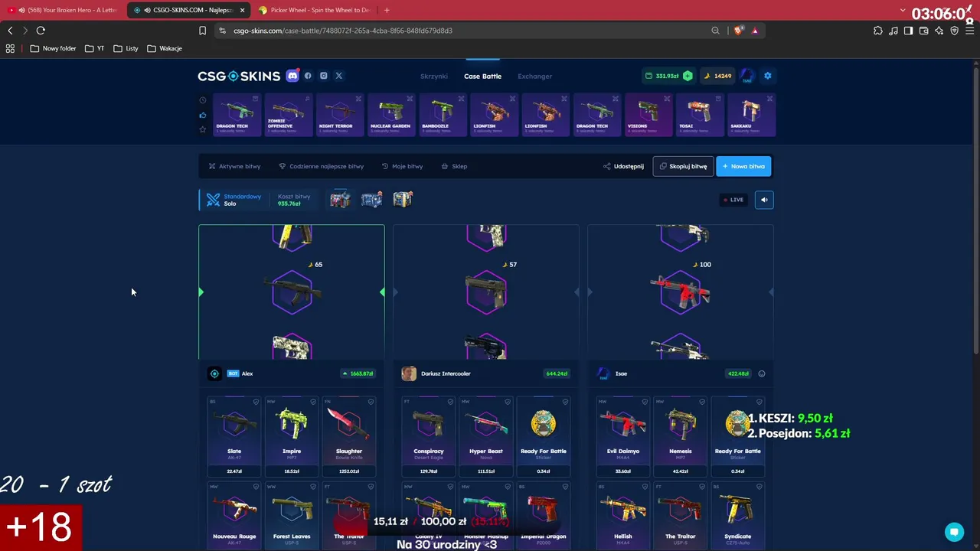Open the browser extensions puzzle icon
980x551 pixels.
[x=878, y=31]
